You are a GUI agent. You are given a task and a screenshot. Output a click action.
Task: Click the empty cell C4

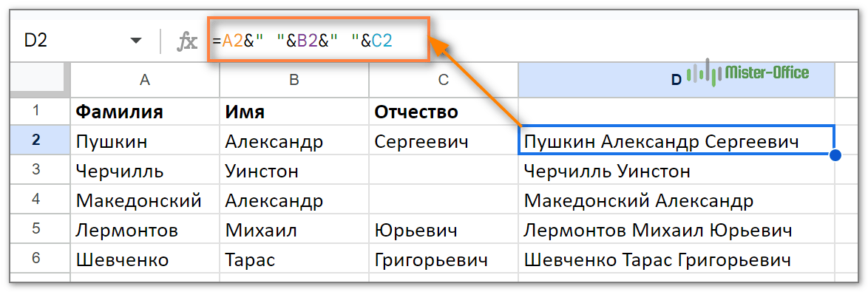click(444, 200)
